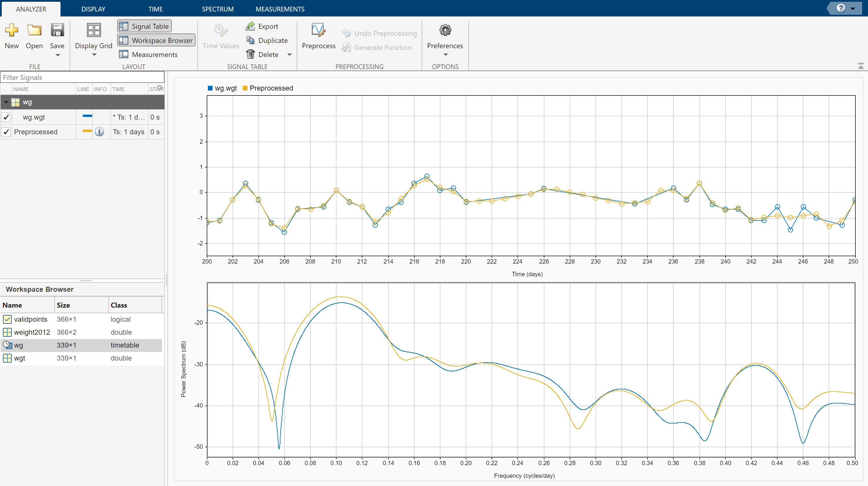Click the Delete trash icon
This screenshot has width=868, height=486.
250,54
